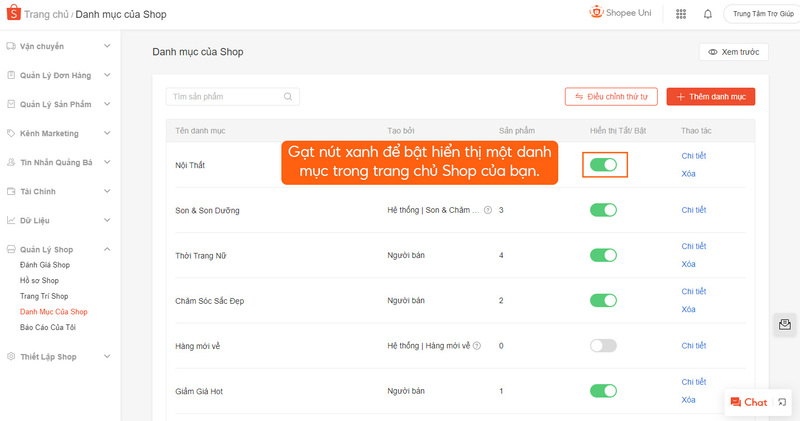Viewport: 800px width, 421px height.
Task: Click the Shopee Uni icon
Action: 598,13
